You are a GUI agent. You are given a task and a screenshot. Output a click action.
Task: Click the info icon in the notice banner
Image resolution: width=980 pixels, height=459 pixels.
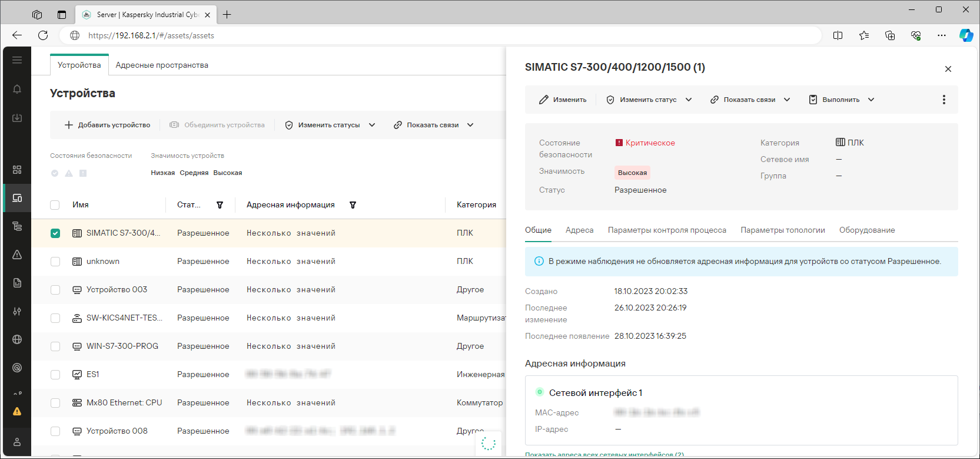point(539,261)
